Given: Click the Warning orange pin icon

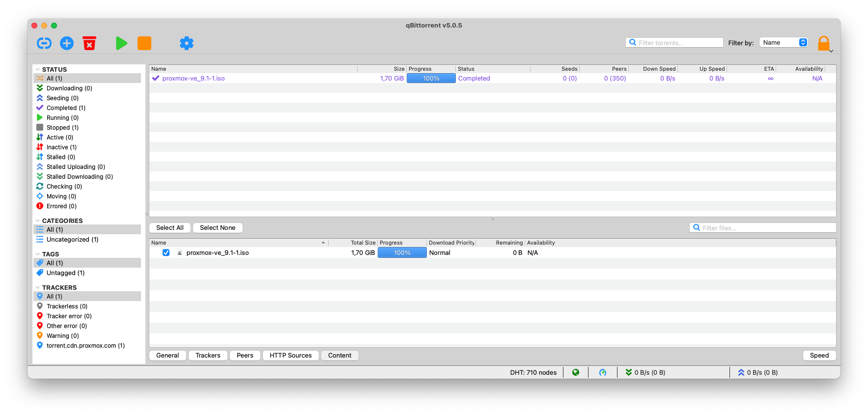Looking at the screenshot, I should click(40, 335).
